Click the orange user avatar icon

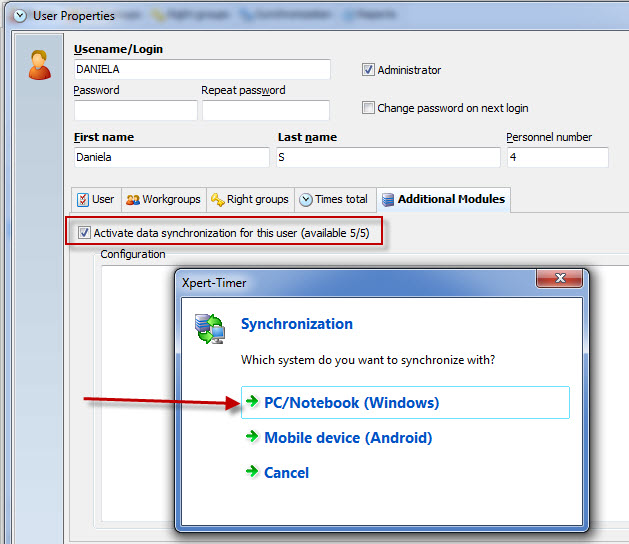pos(39,65)
